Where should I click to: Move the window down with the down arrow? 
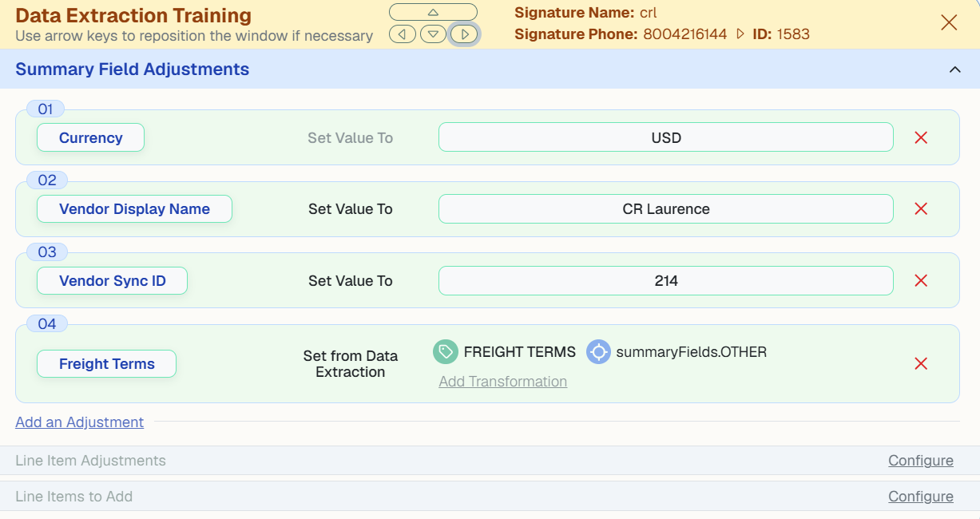point(433,34)
